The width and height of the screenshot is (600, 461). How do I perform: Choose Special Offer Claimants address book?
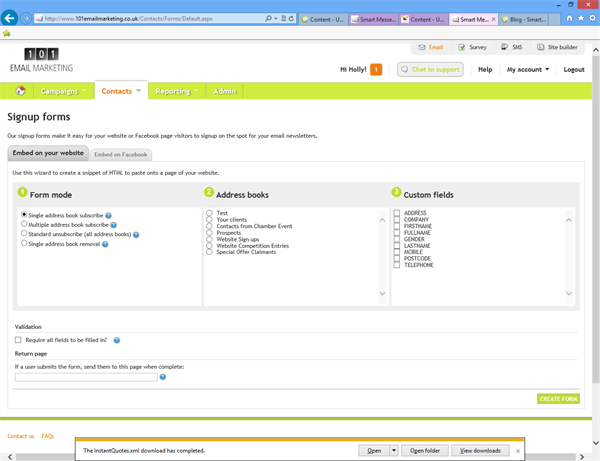209,252
